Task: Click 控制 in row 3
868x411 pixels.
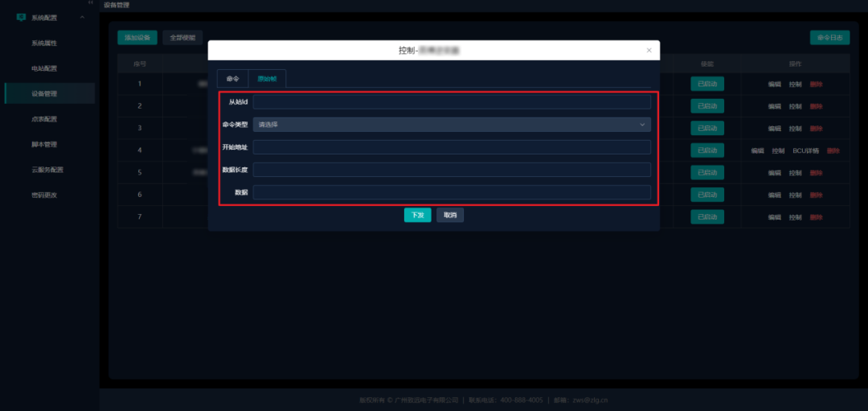Action: click(796, 129)
